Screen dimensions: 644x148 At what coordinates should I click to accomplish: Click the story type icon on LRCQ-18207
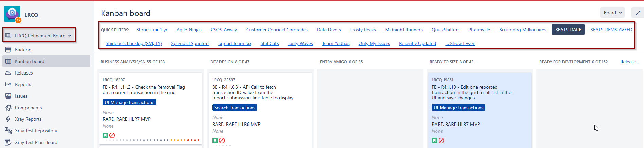pyautogui.click(x=105, y=135)
